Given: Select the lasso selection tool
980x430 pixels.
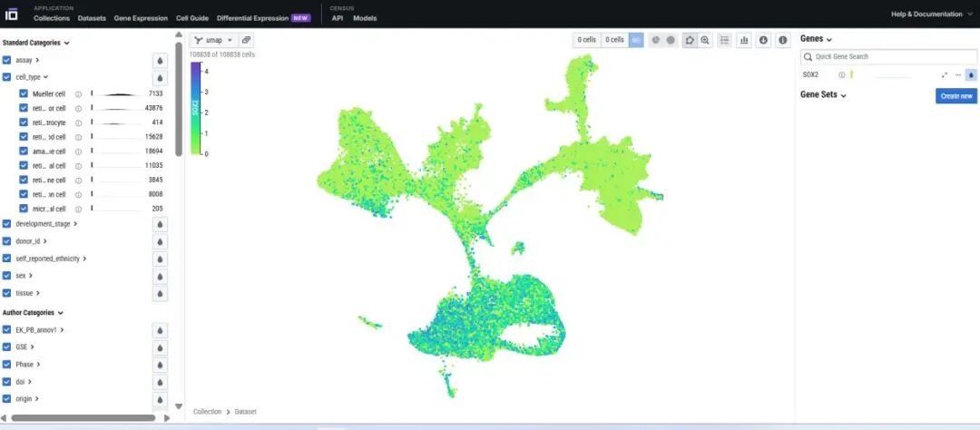Looking at the screenshot, I should click(x=690, y=40).
